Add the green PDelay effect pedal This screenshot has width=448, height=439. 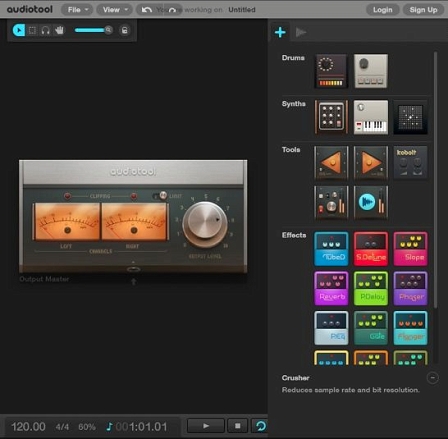(371, 288)
